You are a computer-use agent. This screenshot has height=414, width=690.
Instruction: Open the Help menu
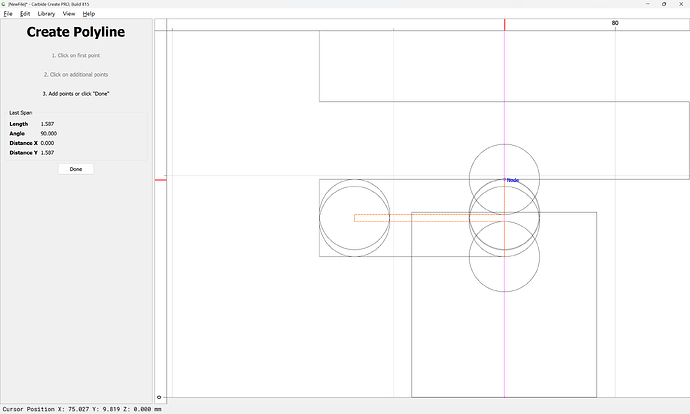89,14
